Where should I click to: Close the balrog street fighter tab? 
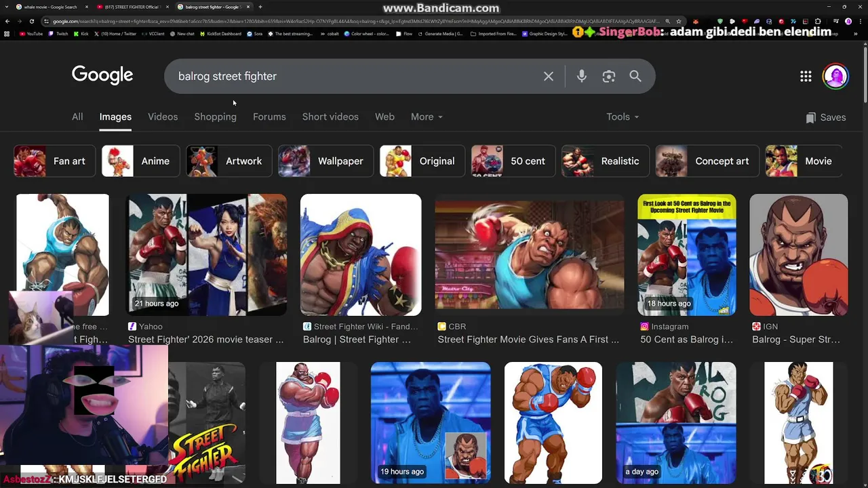tap(248, 7)
